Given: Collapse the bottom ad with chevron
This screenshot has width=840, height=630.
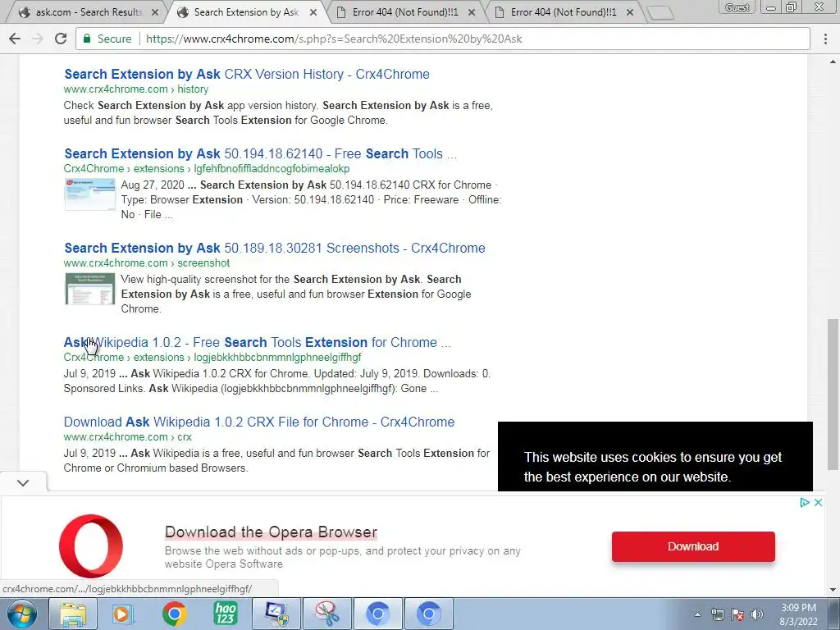Looking at the screenshot, I should point(22,482).
